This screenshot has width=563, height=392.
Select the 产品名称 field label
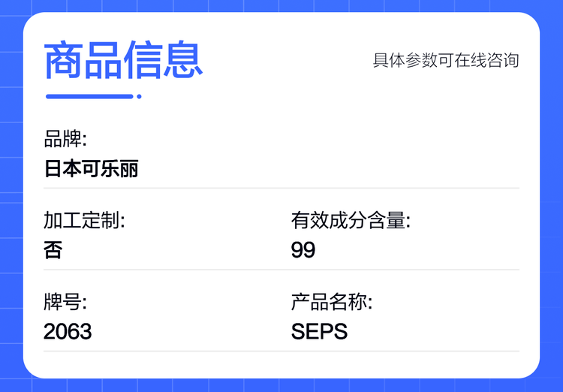click(332, 303)
